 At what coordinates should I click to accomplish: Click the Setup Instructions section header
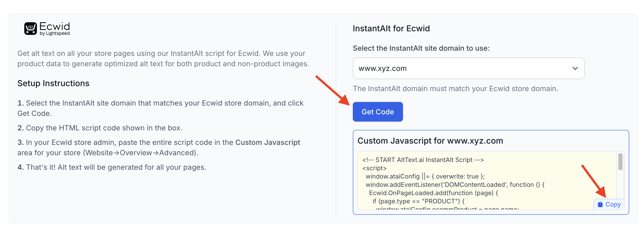[x=53, y=83]
